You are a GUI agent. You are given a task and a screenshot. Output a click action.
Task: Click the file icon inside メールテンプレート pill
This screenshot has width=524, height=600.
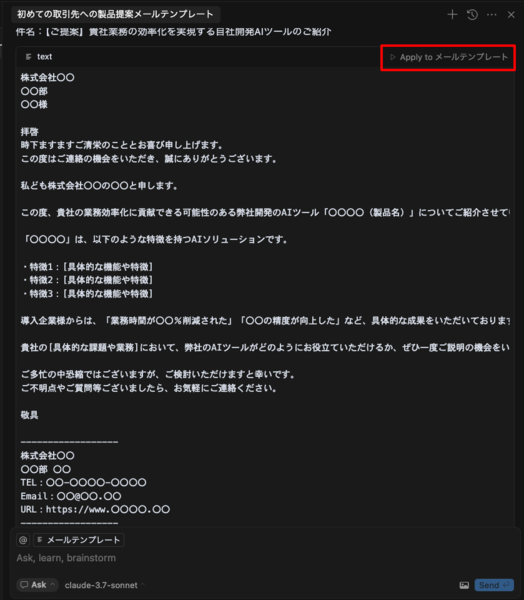click(x=40, y=540)
